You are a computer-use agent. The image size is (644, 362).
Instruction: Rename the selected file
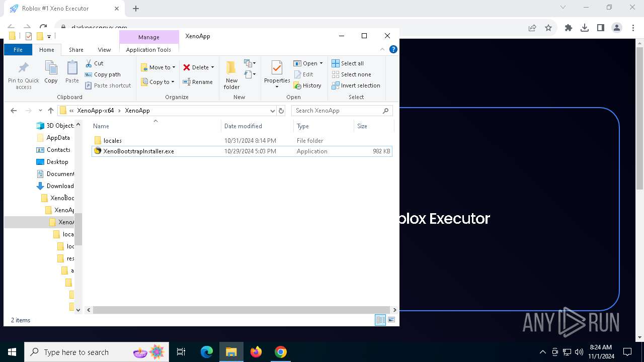pyautogui.click(x=198, y=82)
